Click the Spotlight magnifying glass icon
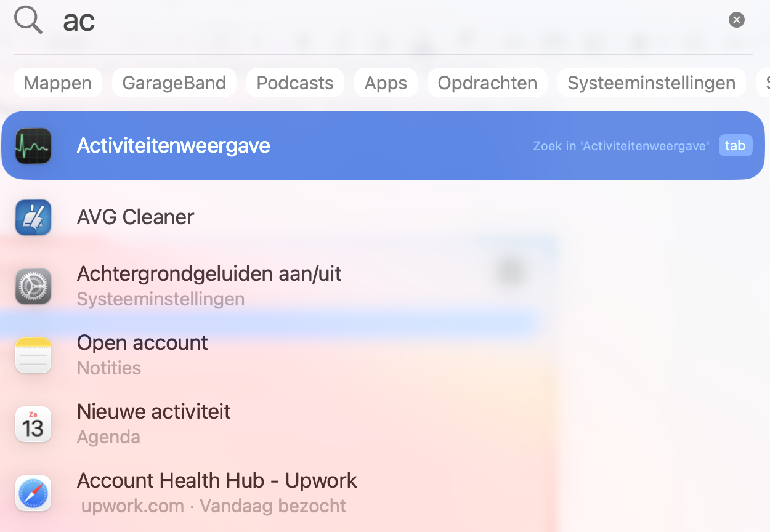The width and height of the screenshot is (770, 532). [27, 19]
